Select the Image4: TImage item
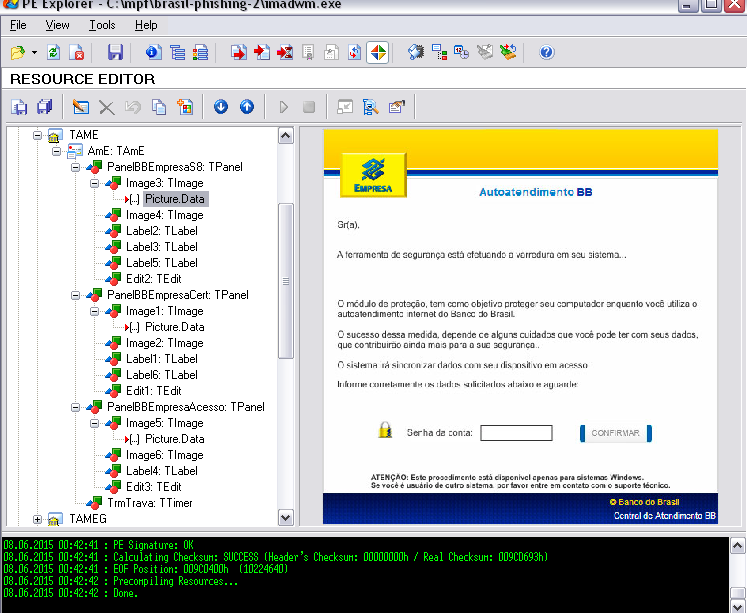This screenshot has height=613, width=747. tap(164, 215)
